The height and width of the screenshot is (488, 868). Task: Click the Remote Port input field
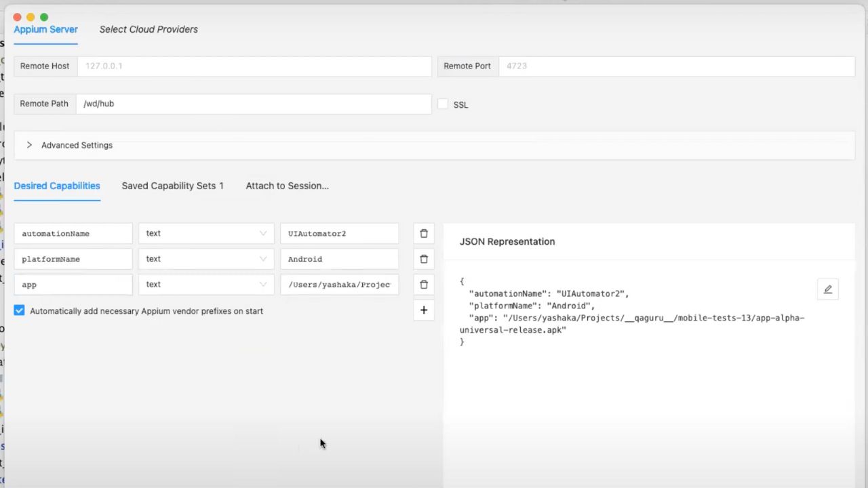[677, 66]
